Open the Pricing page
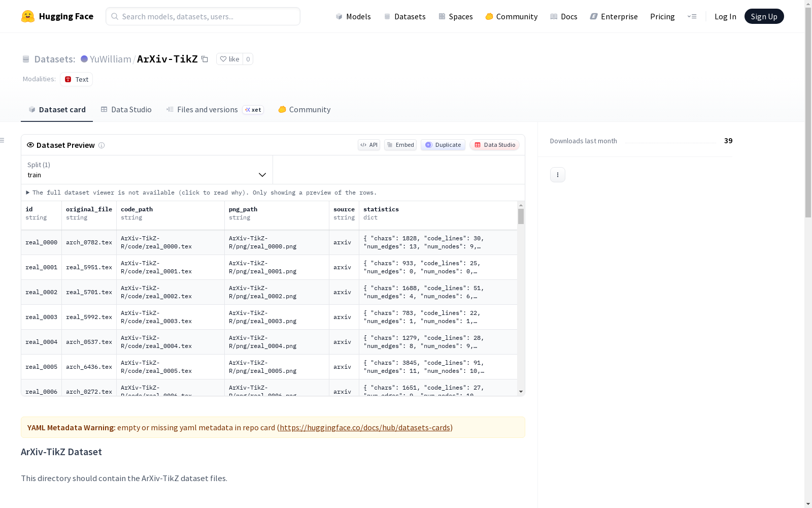The height and width of the screenshot is (508, 812). tap(662, 16)
